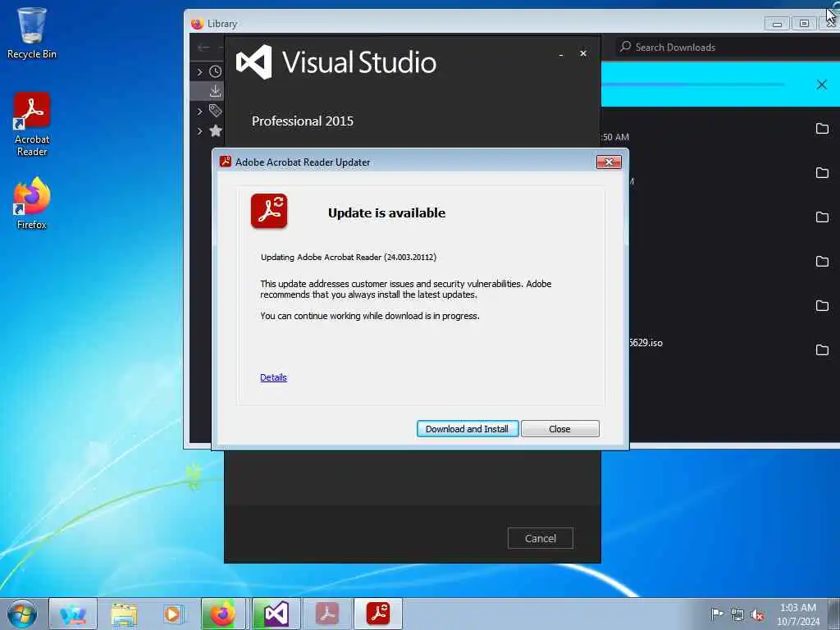Viewport: 840px width, 630px height.
Task: Click the Adobe update icon in dialog
Action: [269, 211]
